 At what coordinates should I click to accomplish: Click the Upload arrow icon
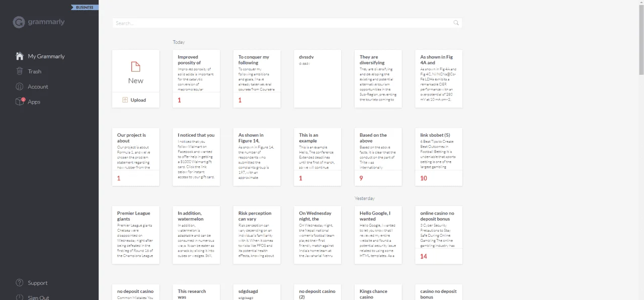[125, 100]
